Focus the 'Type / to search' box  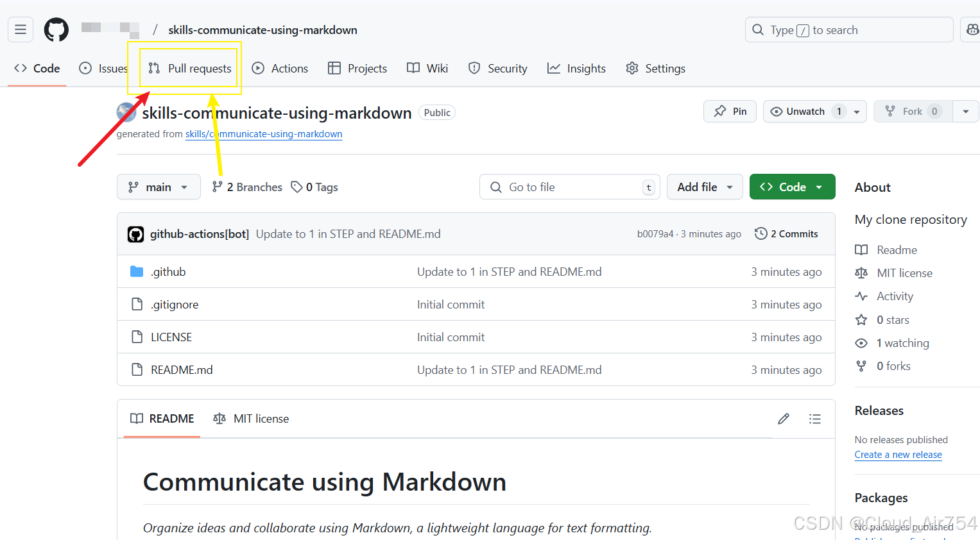tap(848, 30)
